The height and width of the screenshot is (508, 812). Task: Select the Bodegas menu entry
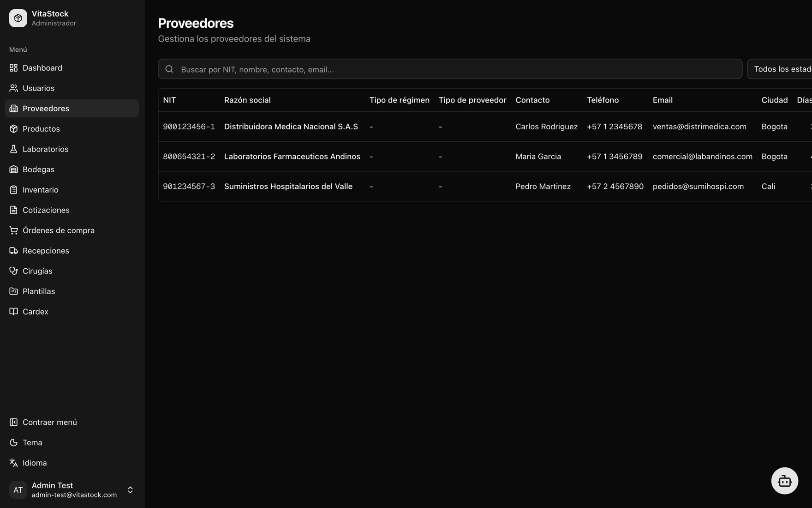click(72, 169)
